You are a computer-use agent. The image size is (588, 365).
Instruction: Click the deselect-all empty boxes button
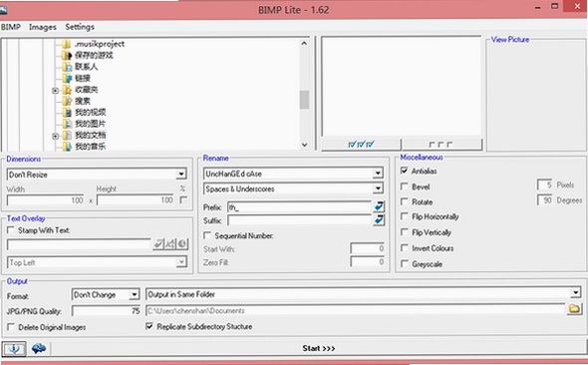tap(442, 145)
